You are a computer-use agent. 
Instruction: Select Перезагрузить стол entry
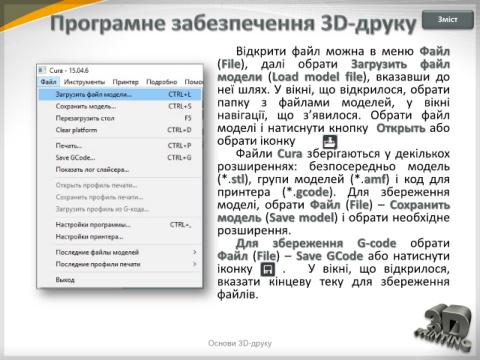[120, 118]
